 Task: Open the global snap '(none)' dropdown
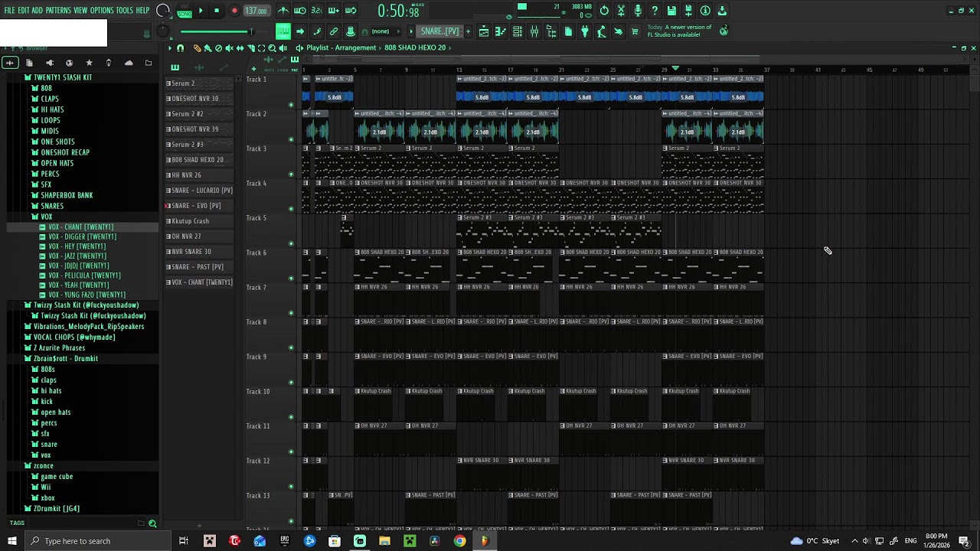384,31
